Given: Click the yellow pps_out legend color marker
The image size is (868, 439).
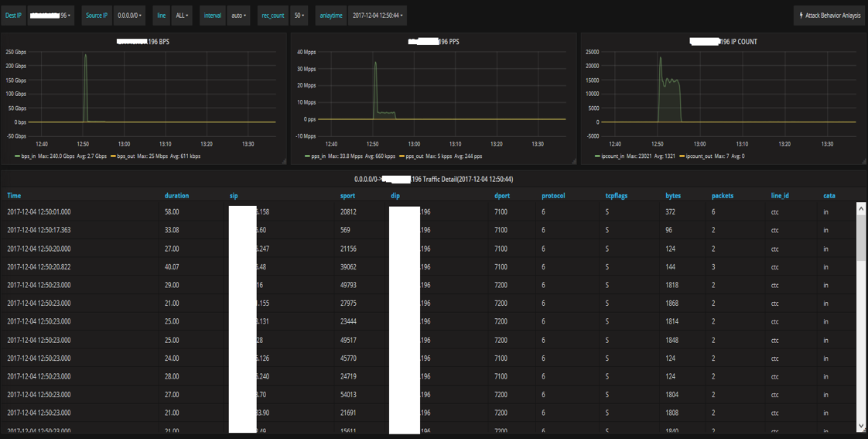Looking at the screenshot, I should coord(402,156).
